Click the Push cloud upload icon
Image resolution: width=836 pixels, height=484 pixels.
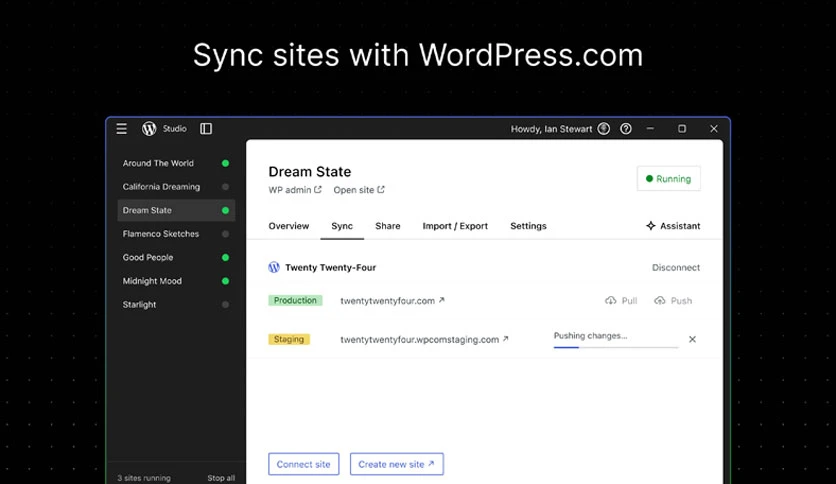point(660,301)
